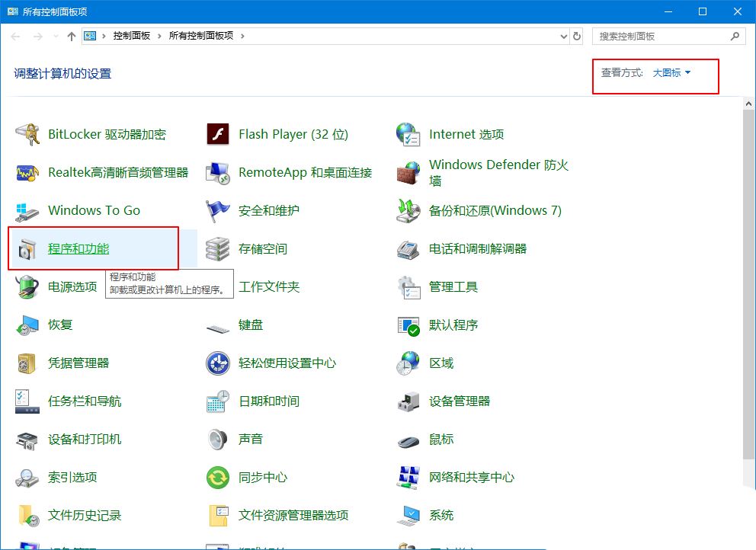The height and width of the screenshot is (550, 756).
Task: Open the recent locations dropdown arrow
Action: tap(56, 36)
